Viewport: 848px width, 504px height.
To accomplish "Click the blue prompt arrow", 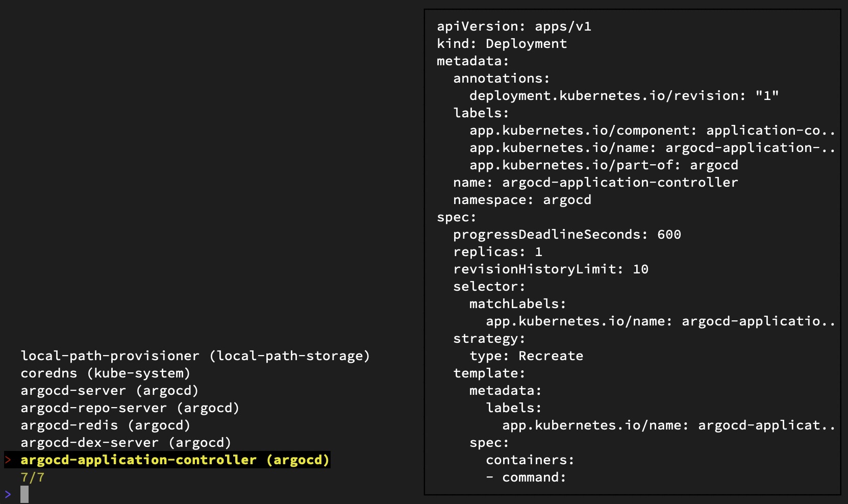I will click(x=8, y=494).
